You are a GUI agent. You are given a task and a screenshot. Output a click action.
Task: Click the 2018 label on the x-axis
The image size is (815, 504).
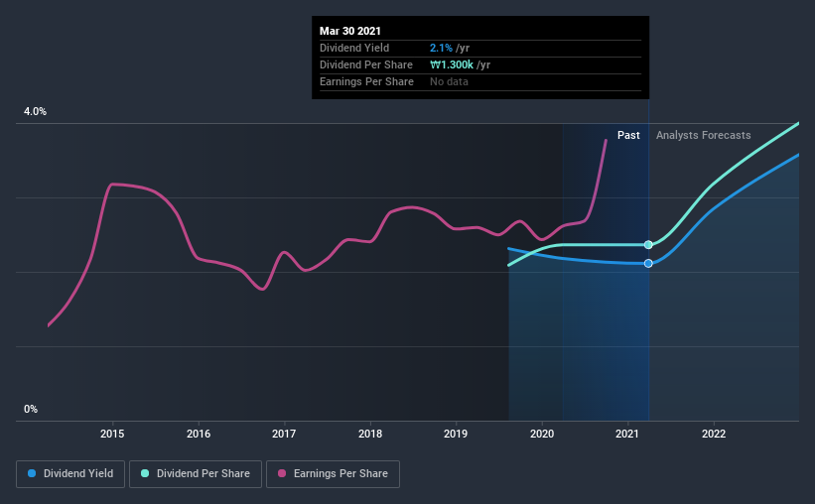[x=370, y=434]
